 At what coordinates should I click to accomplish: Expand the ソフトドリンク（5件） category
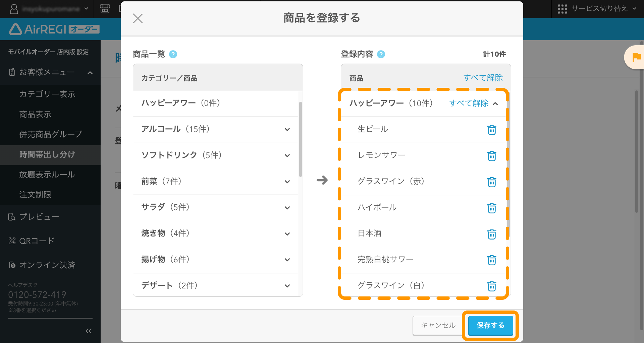pos(287,156)
